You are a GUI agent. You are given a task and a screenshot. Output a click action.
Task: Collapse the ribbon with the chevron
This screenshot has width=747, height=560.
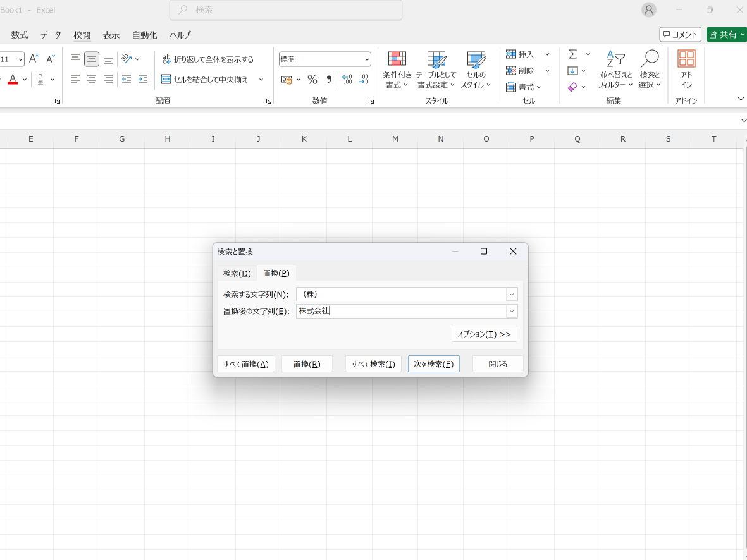click(741, 99)
